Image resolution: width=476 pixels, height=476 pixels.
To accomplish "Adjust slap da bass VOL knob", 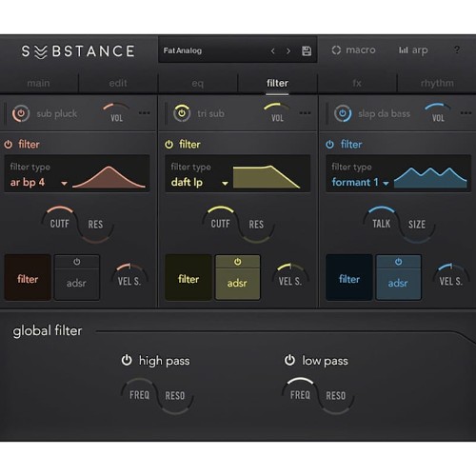I will 438,112.
